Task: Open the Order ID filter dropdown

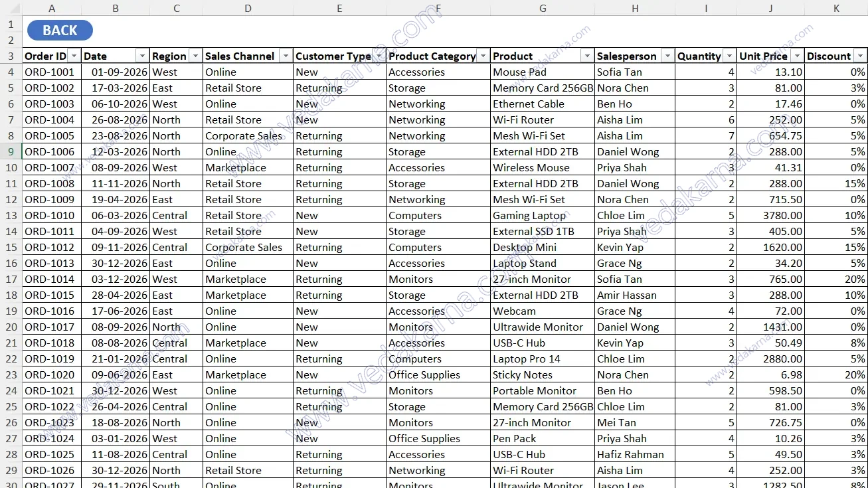Action: tap(74, 56)
